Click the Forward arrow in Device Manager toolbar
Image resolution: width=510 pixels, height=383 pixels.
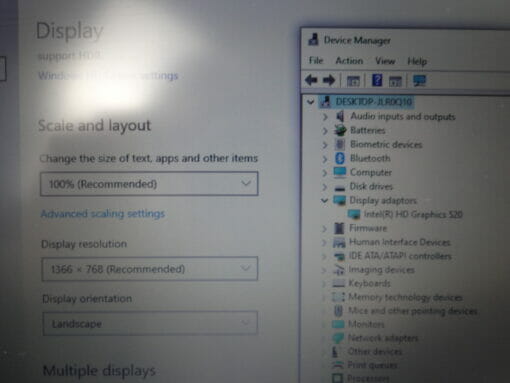329,80
